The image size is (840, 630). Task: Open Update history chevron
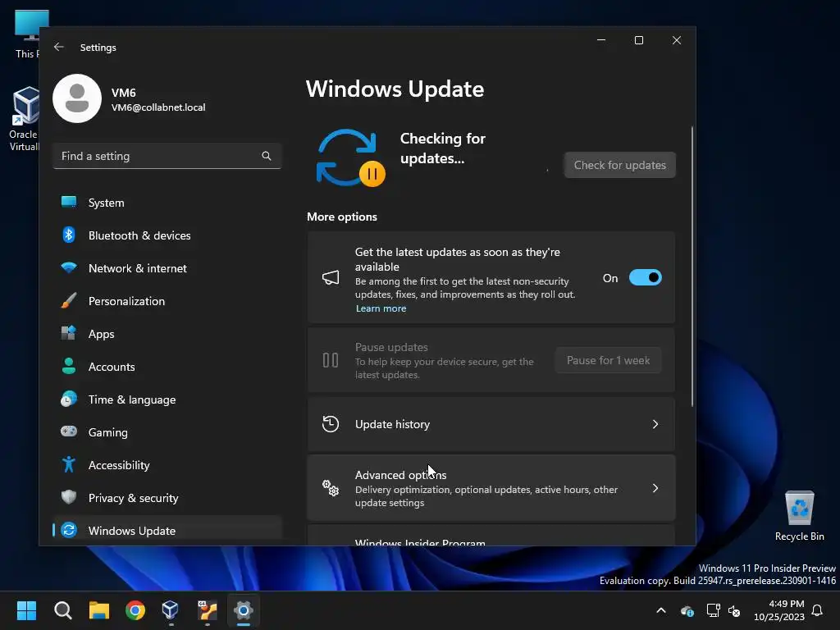click(x=655, y=424)
